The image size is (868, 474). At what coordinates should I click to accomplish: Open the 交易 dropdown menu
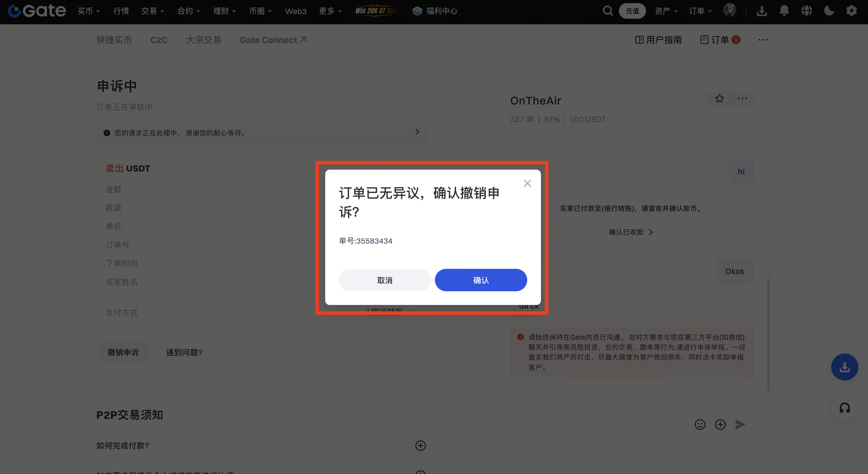153,11
